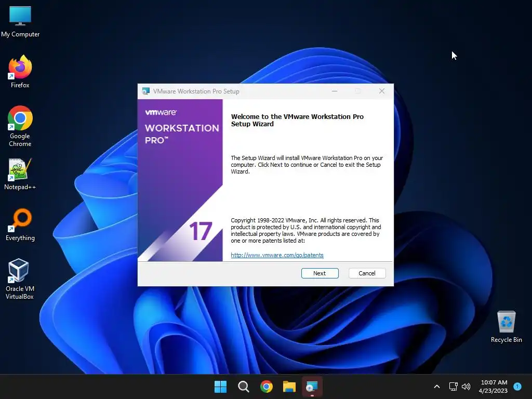
Task: Close the VMware Workstation Pro Setup window
Action: pos(382,91)
